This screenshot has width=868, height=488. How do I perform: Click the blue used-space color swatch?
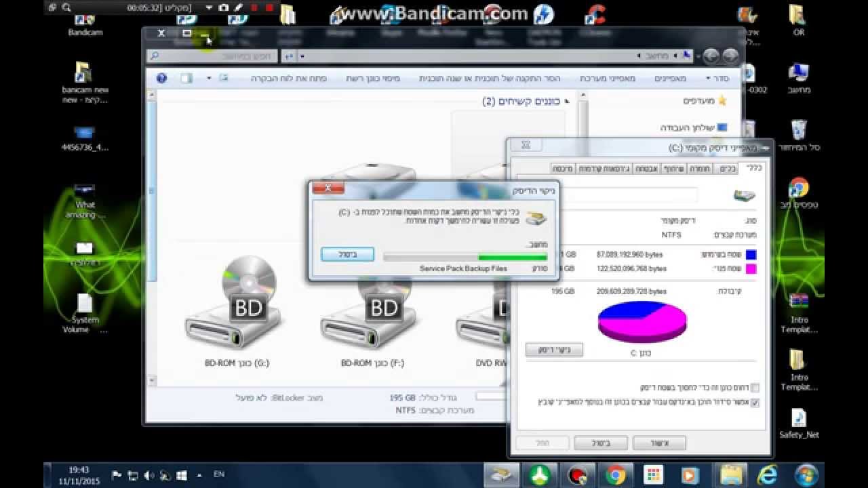[x=751, y=255]
